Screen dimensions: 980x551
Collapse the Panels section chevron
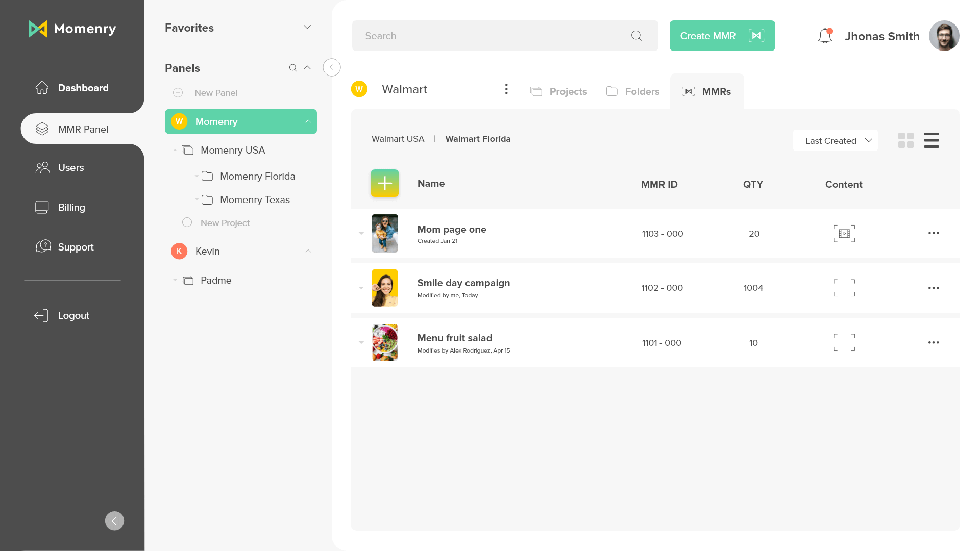point(307,68)
